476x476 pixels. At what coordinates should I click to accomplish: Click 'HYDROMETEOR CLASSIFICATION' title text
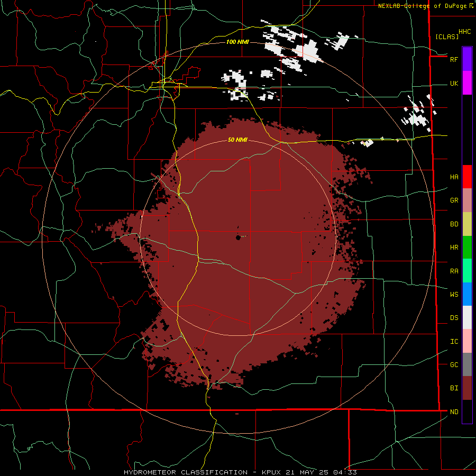click(186, 472)
